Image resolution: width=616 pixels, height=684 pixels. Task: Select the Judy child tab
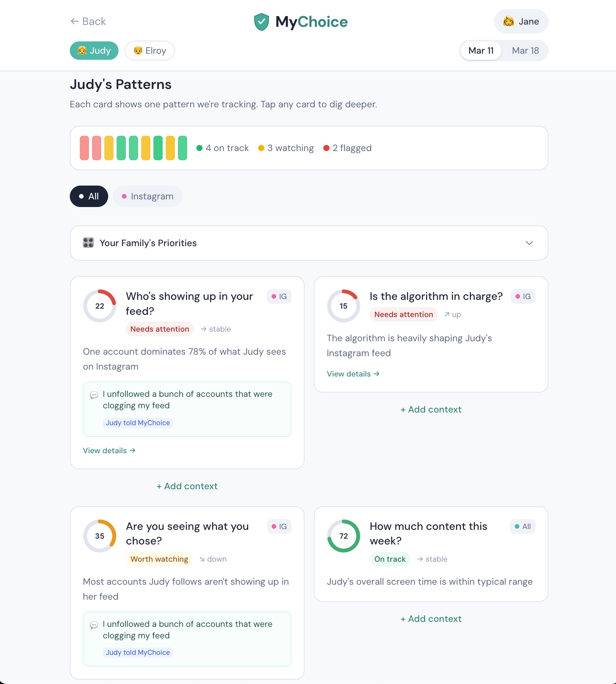pos(94,51)
